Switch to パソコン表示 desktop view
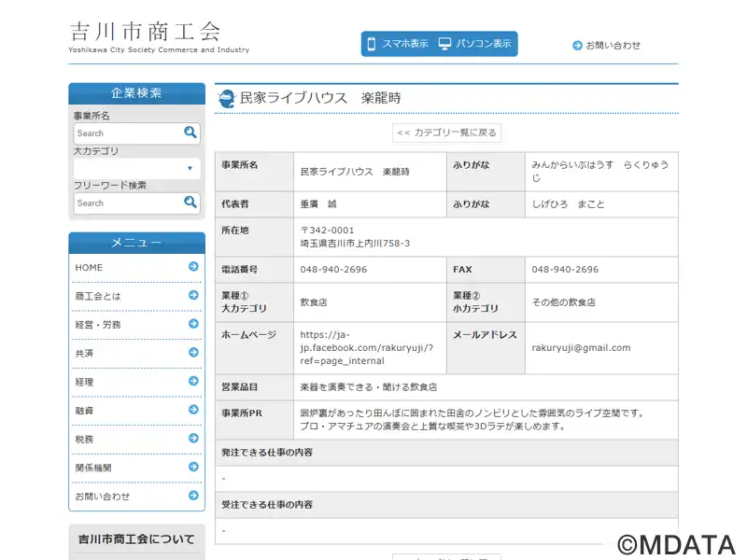 click(x=475, y=44)
